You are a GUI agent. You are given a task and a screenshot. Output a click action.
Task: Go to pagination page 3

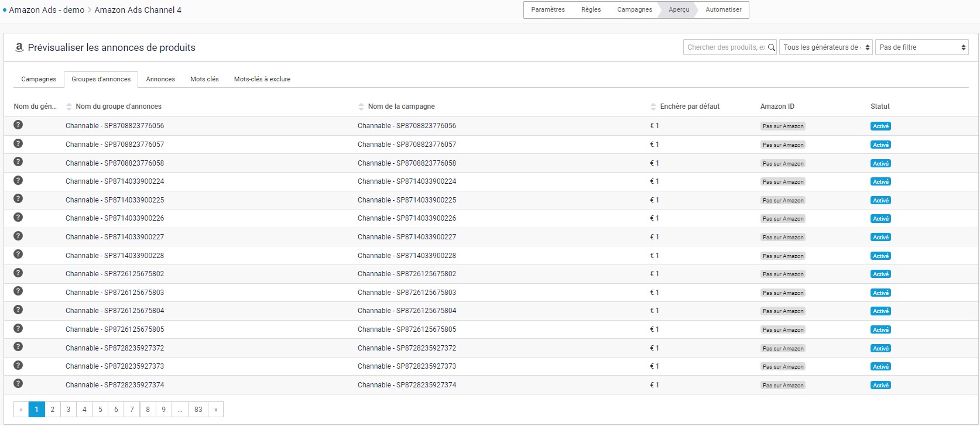(68, 409)
